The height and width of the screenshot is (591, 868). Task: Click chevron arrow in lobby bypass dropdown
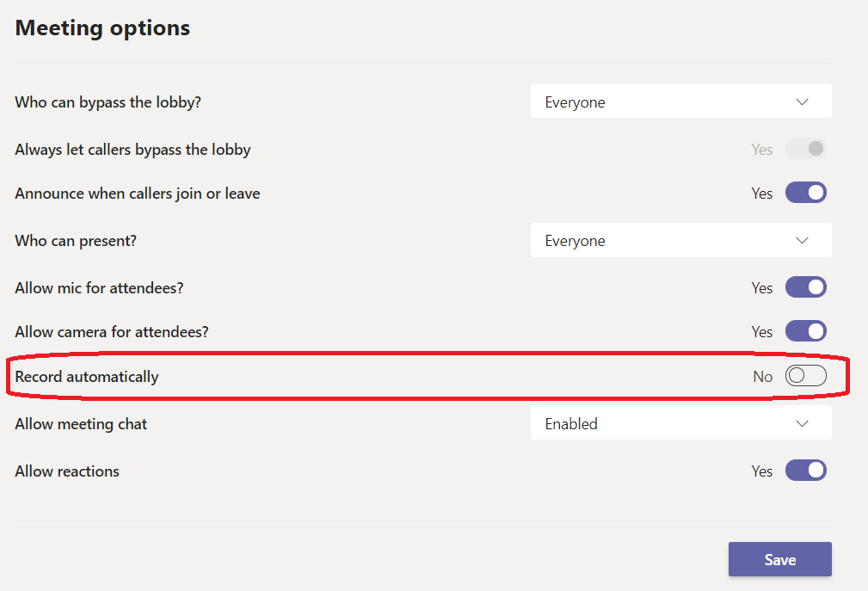coord(802,102)
